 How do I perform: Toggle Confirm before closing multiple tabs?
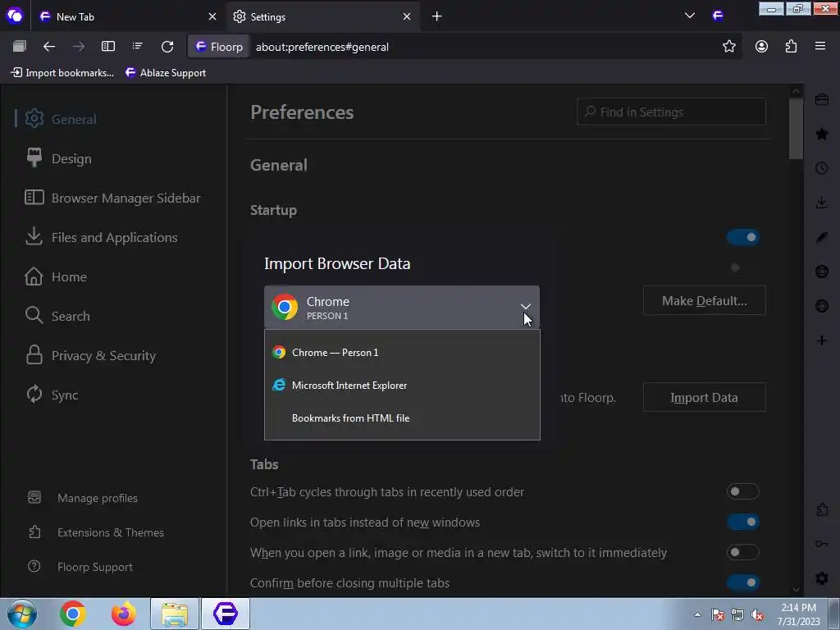tap(743, 582)
